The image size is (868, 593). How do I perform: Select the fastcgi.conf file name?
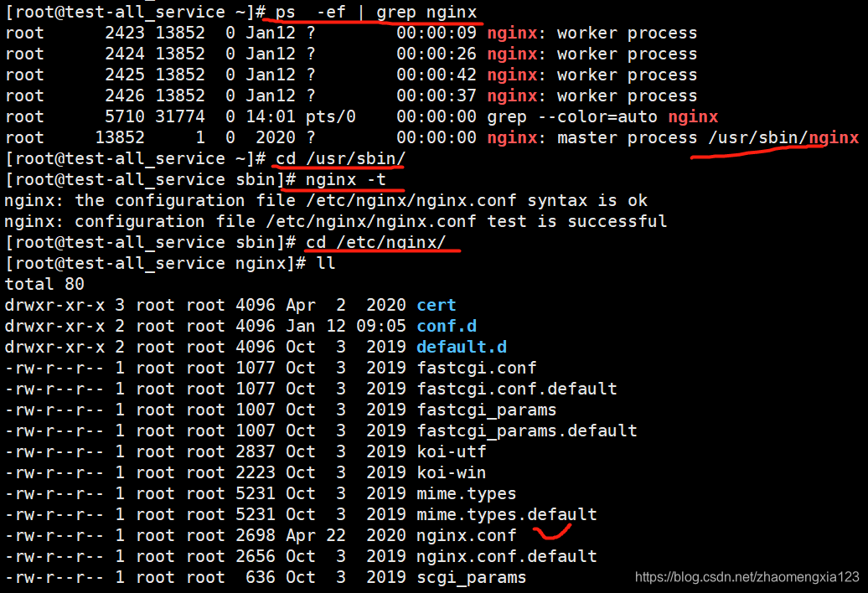coord(477,369)
